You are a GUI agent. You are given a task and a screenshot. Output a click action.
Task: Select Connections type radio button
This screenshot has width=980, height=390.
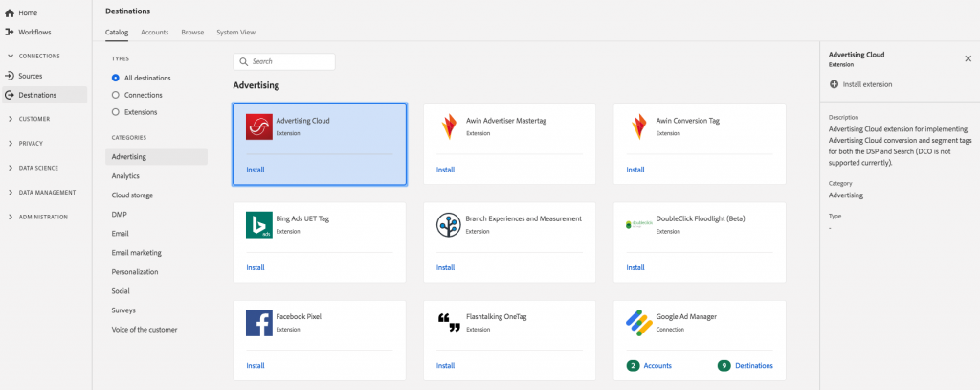[115, 95]
